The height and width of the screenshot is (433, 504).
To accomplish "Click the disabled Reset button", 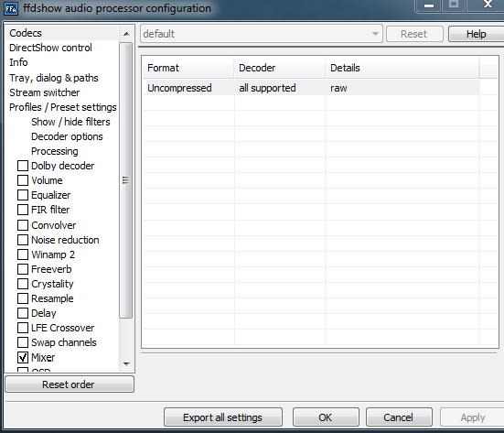I will [x=414, y=34].
